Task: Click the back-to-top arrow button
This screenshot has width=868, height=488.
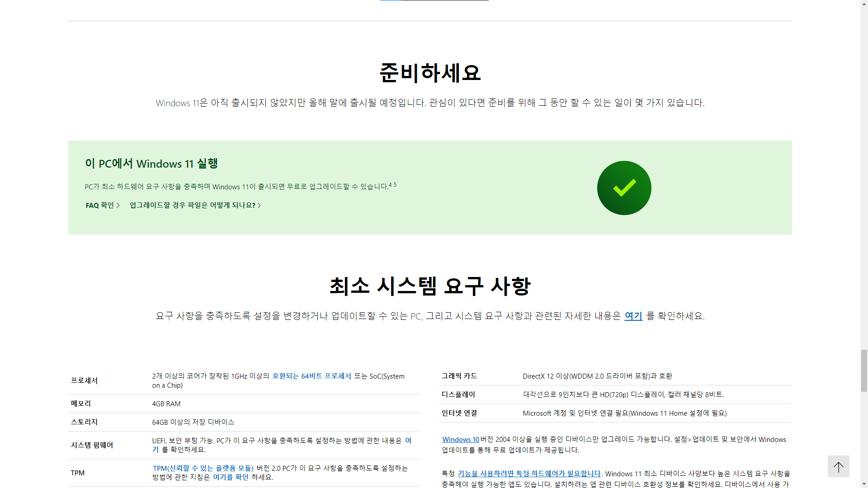Action: tap(838, 466)
